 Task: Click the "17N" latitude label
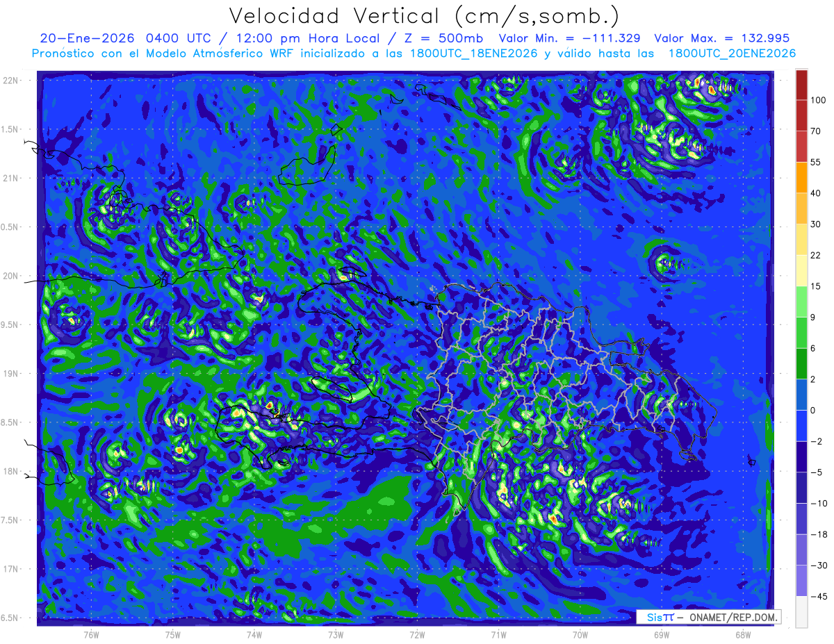(x=10, y=569)
